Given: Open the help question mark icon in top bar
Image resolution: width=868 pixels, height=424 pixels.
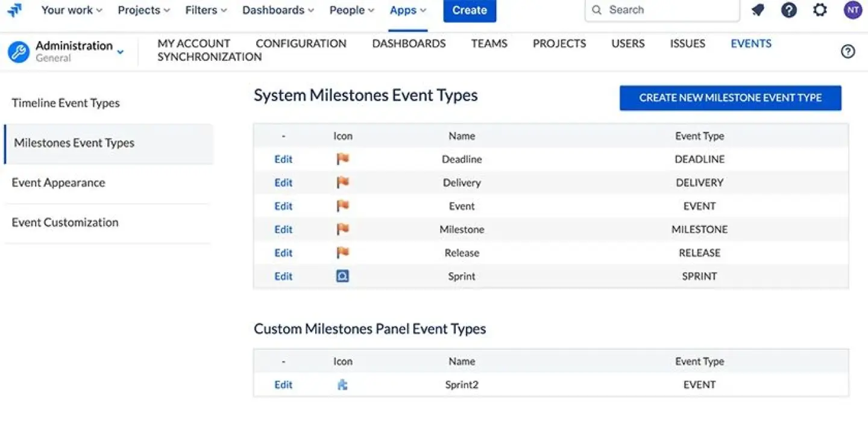Looking at the screenshot, I should point(789,10).
